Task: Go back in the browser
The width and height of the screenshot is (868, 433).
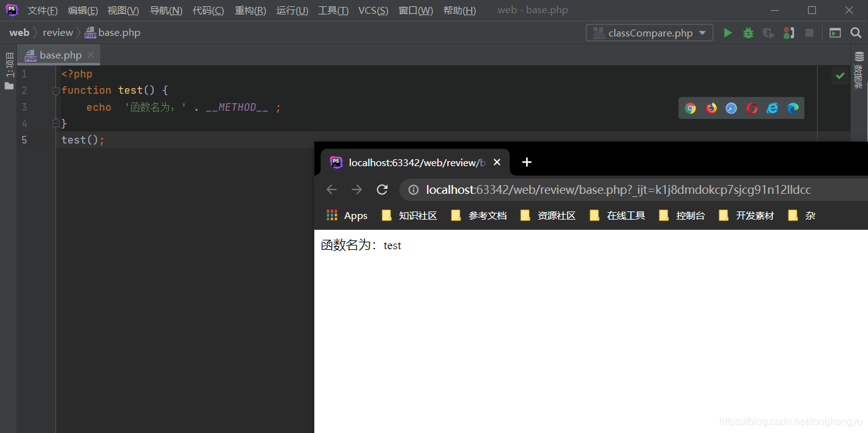Action: coord(332,189)
